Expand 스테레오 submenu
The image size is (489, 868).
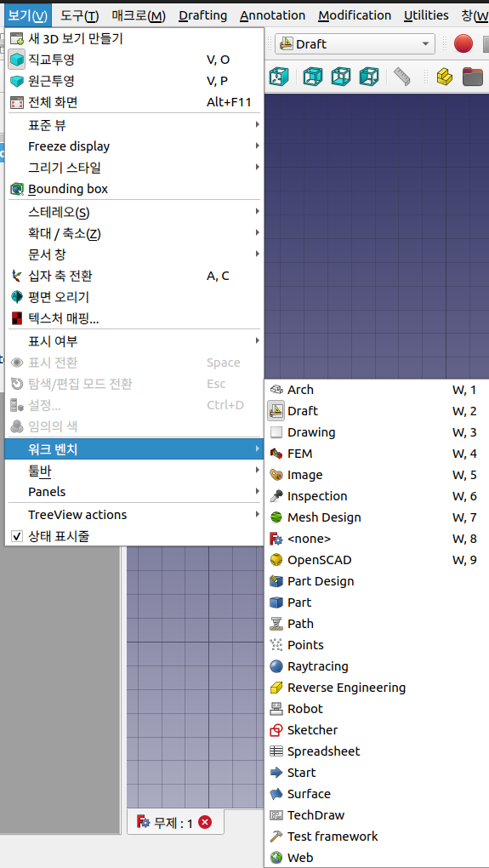[x=134, y=211]
